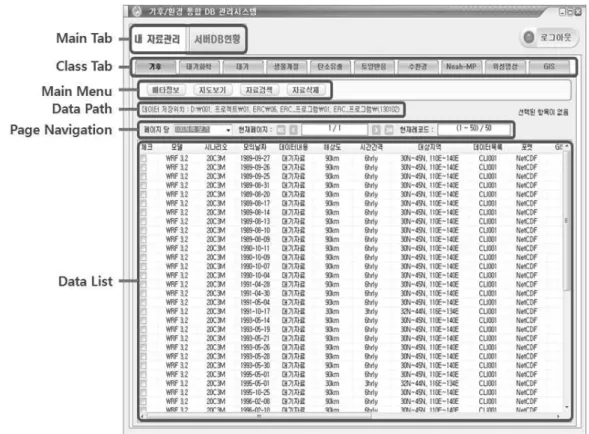Click the 대상지역 column header
Viewport: 589px width, 434px height.
(x=429, y=147)
